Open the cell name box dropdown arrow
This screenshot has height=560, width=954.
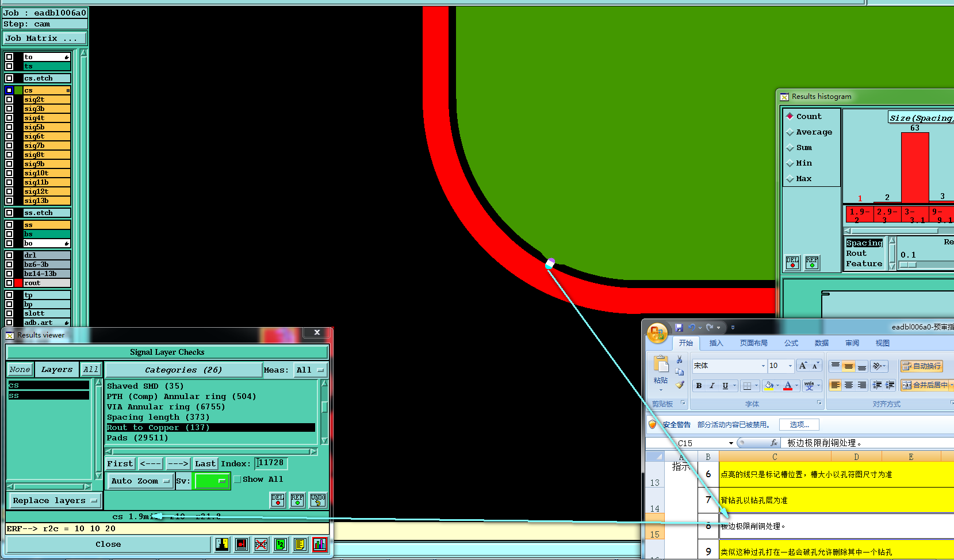click(731, 443)
